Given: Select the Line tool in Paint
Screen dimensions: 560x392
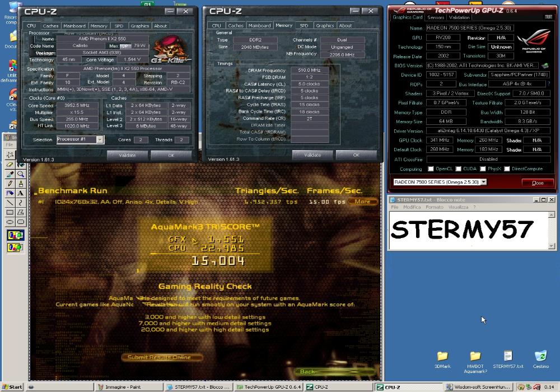Looking at the screenshot, I should click(x=10, y=203).
